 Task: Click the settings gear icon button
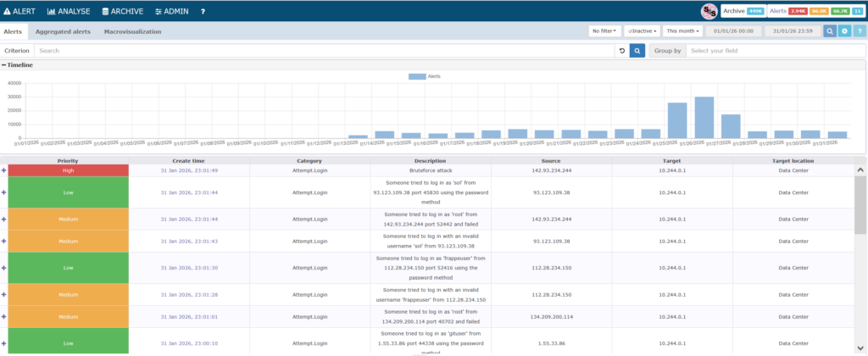(844, 31)
